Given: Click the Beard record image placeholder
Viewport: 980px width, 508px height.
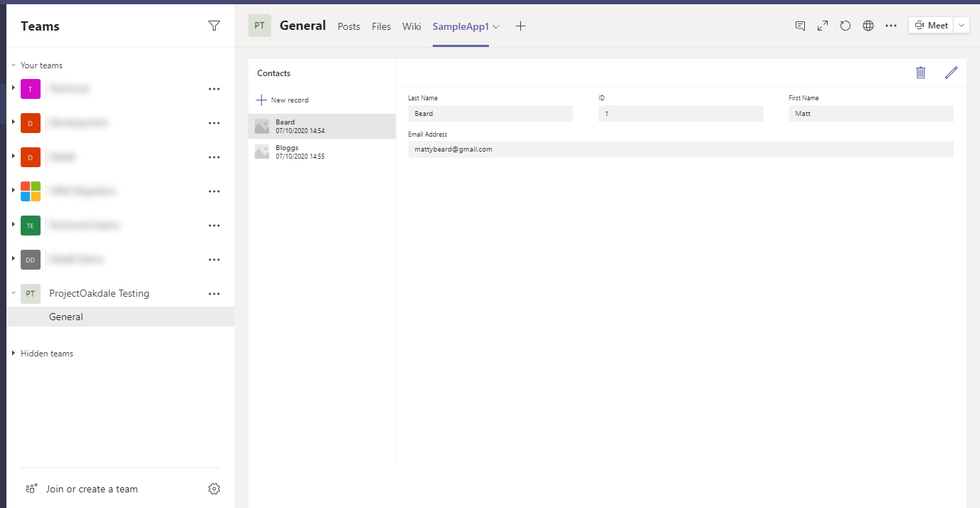Looking at the screenshot, I should [262, 127].
